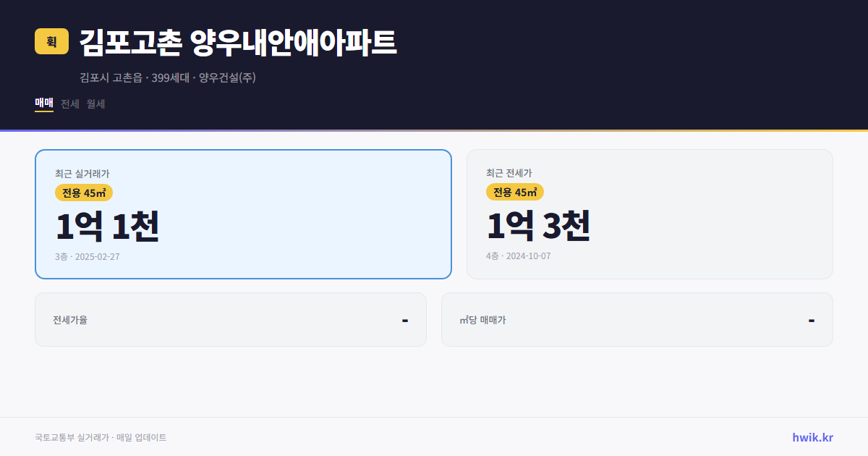Click the 전용 45㎡ badge on jeonse card
This screenshot has height=456, width=868.
[516, 192]
